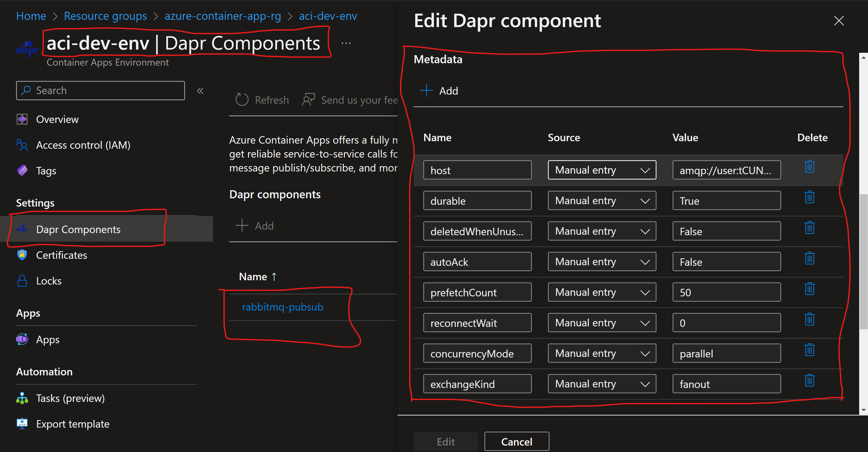Click the scrollbar up arrow
The height and width of the screenshot is (452, 868).
(864, 57)
